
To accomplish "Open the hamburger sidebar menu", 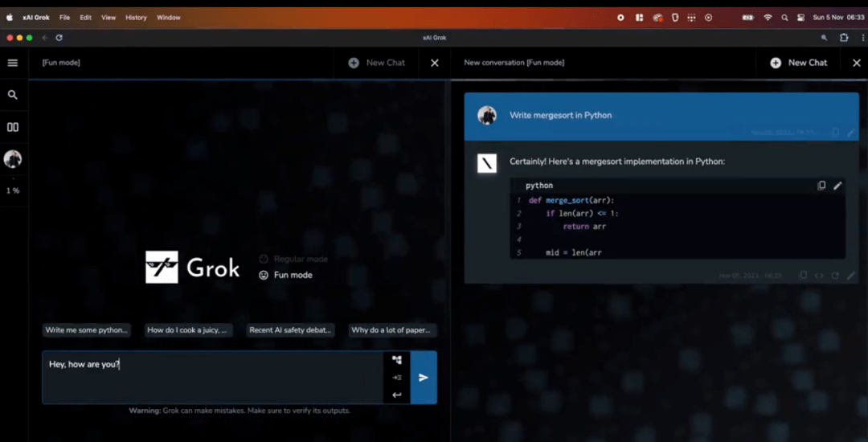I will click(12, 63).
